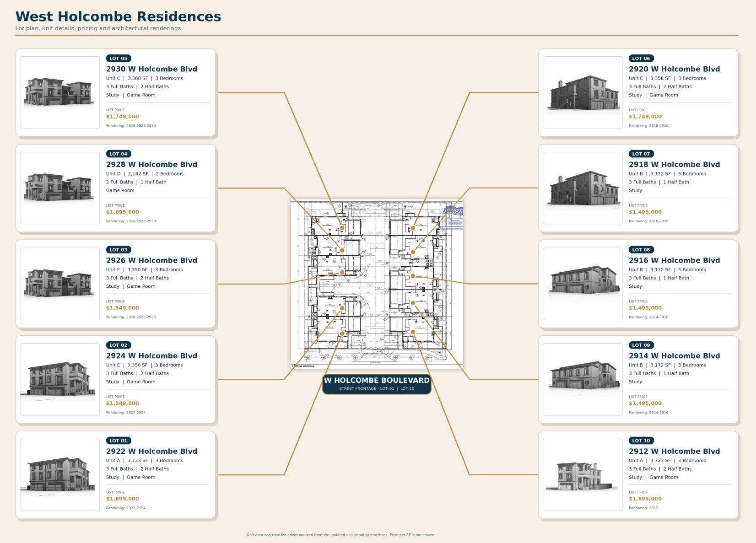Select the 2928 W Holcombe Blvd heading
The image size is (756, 543).
(x=151, y=165)
